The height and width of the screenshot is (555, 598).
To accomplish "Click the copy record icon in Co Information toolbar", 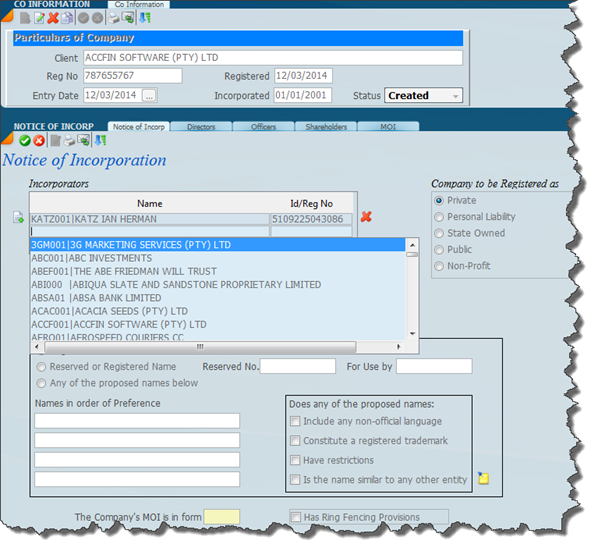I will tap(67, 18).
